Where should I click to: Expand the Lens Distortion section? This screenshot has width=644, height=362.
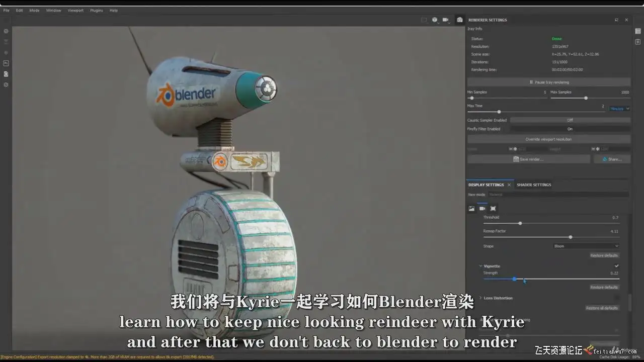point(480,298)
